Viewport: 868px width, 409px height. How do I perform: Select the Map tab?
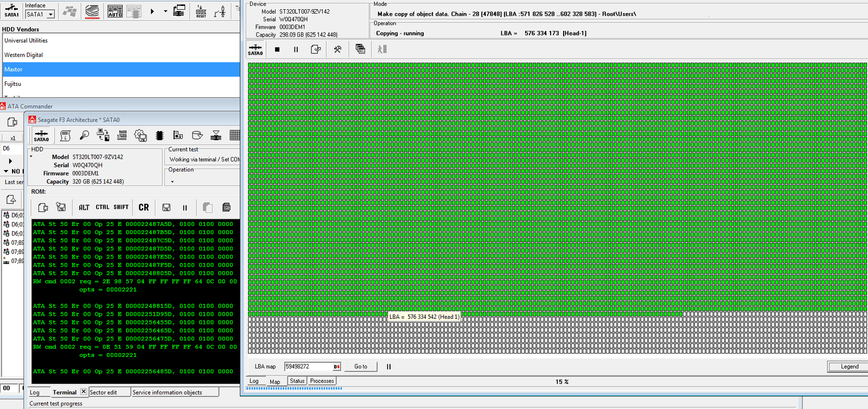[275, 381]
